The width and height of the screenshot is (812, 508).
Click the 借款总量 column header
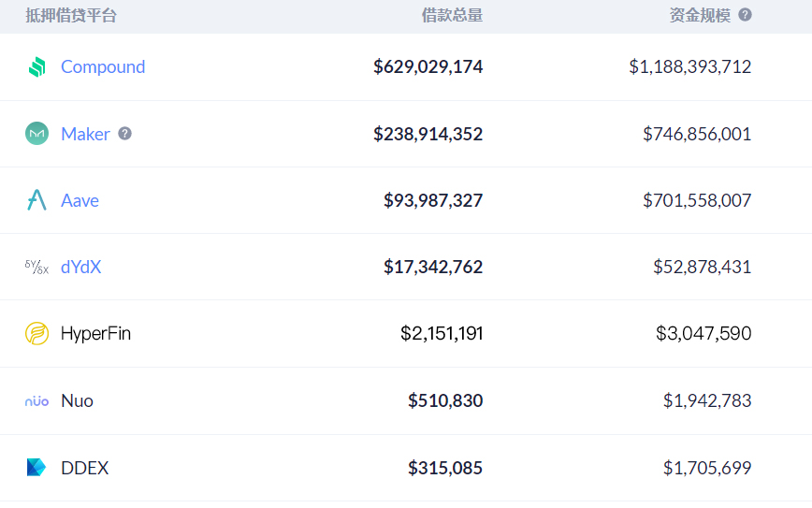point(452,15)
